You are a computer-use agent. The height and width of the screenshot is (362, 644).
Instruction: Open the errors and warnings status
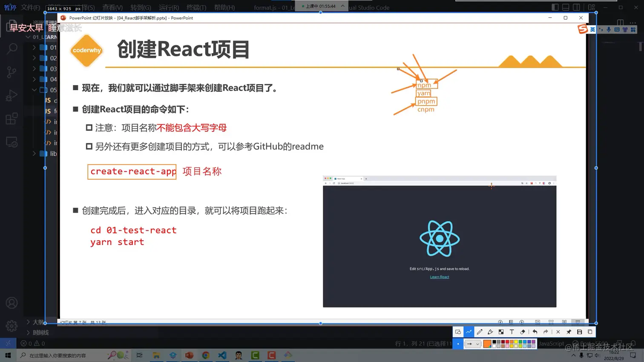[33, 343]
